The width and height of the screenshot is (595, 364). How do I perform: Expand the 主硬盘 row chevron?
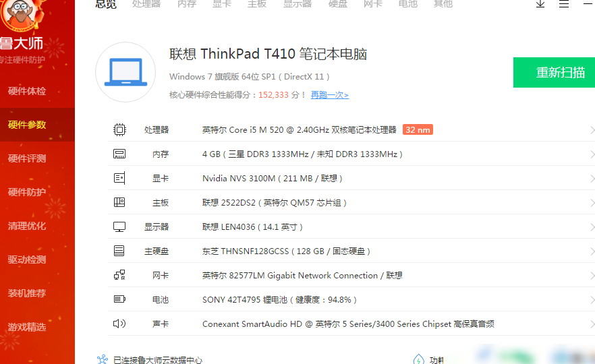(x=592, y=251)
